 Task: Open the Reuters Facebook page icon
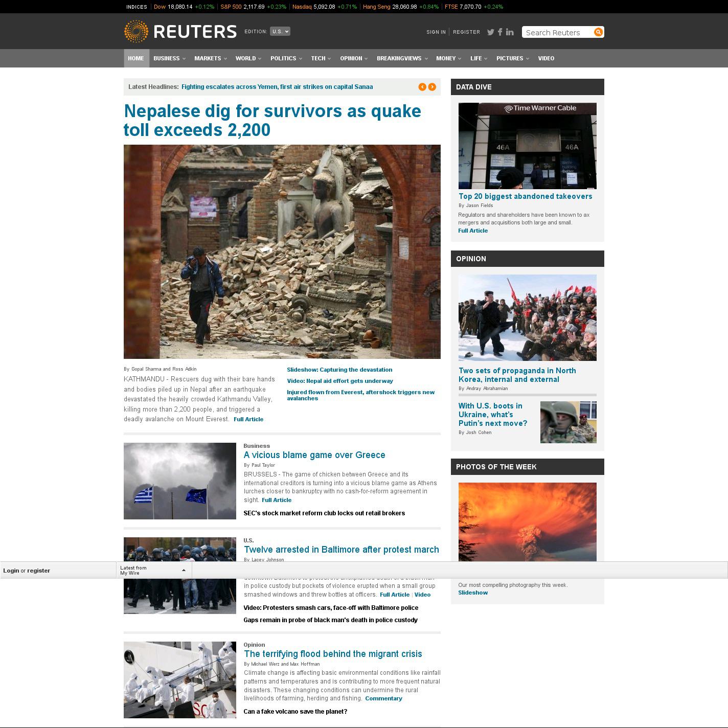pyautogui.click(x=500, y=32)
